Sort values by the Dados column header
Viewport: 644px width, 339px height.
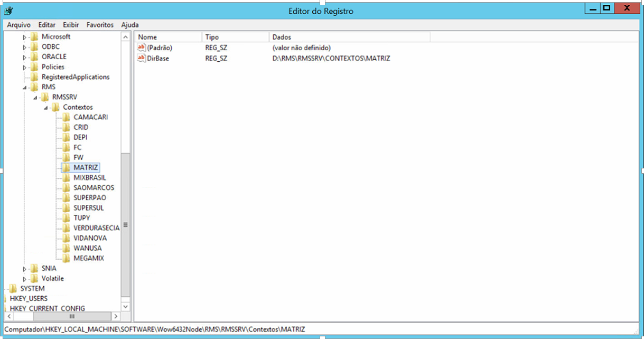[349, 37]
